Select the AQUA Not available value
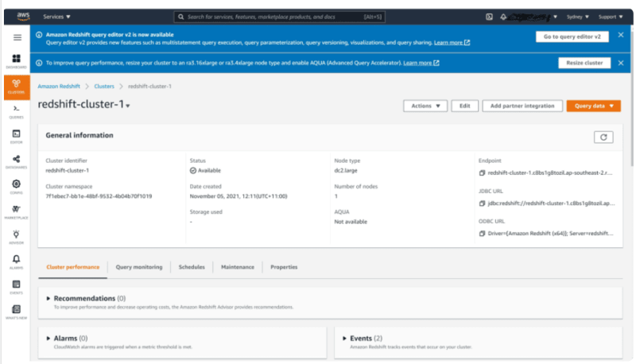The width and height of the screenshot is (636, 364). [351, 222]
